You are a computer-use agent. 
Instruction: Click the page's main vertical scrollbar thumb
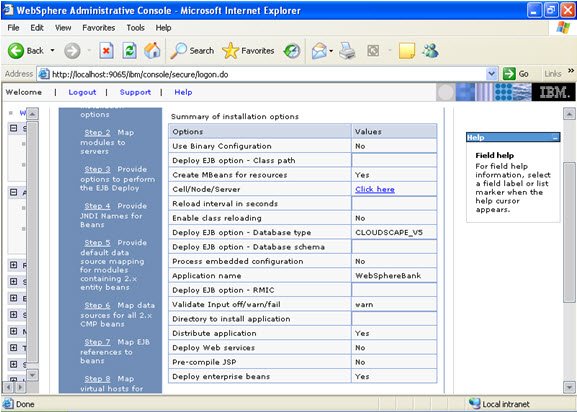coord(569,232)
